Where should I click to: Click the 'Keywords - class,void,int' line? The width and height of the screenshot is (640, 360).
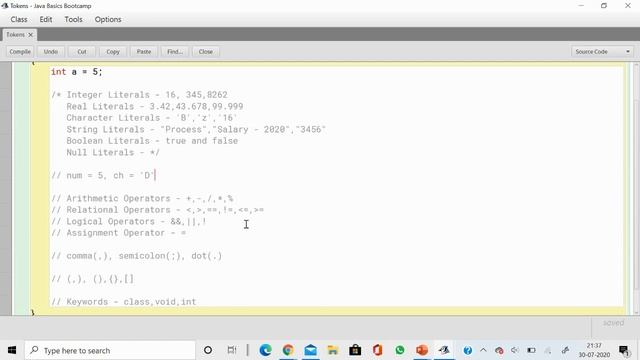tap(124, 302)
